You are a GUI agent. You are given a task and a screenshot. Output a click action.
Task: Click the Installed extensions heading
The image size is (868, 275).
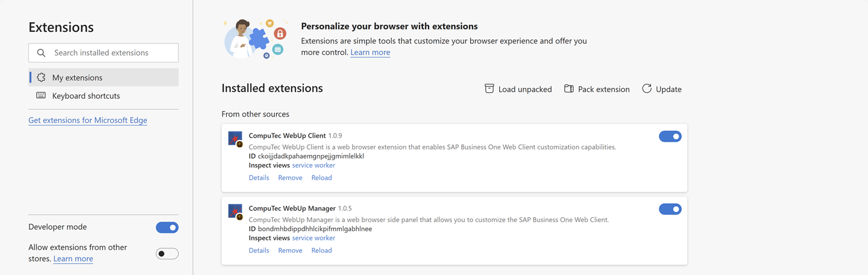click(272, 88)
